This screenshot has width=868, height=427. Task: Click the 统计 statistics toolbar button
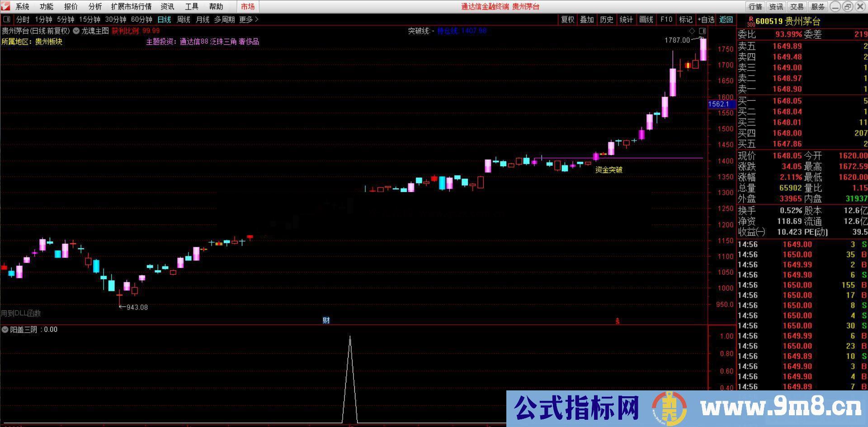626,19
